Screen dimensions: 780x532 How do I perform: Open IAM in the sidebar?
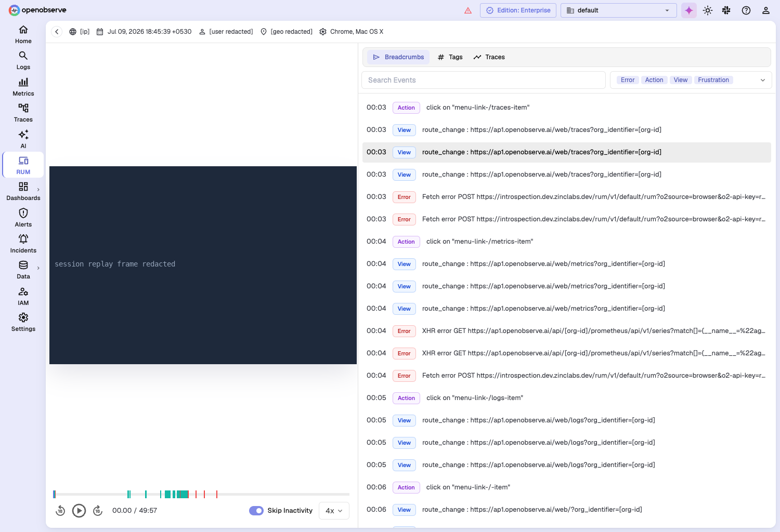coord(23,296)
